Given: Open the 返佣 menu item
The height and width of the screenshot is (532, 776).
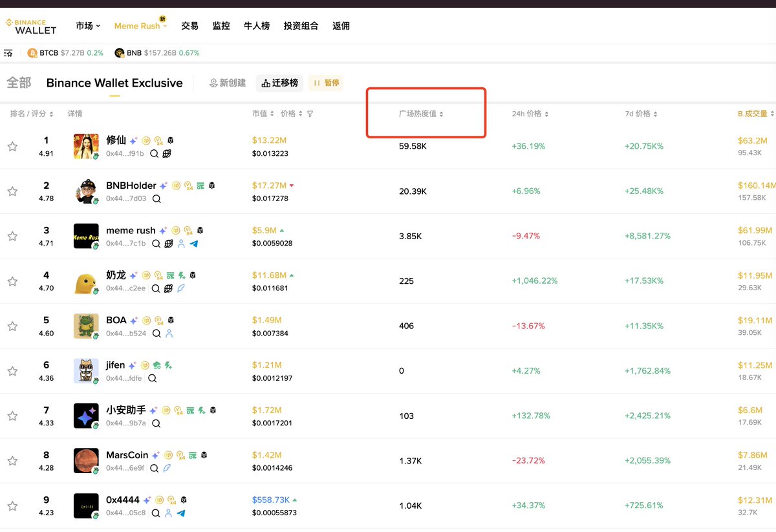Looking at the screenshot, I should pyautogui.click(x=341, y=26).
